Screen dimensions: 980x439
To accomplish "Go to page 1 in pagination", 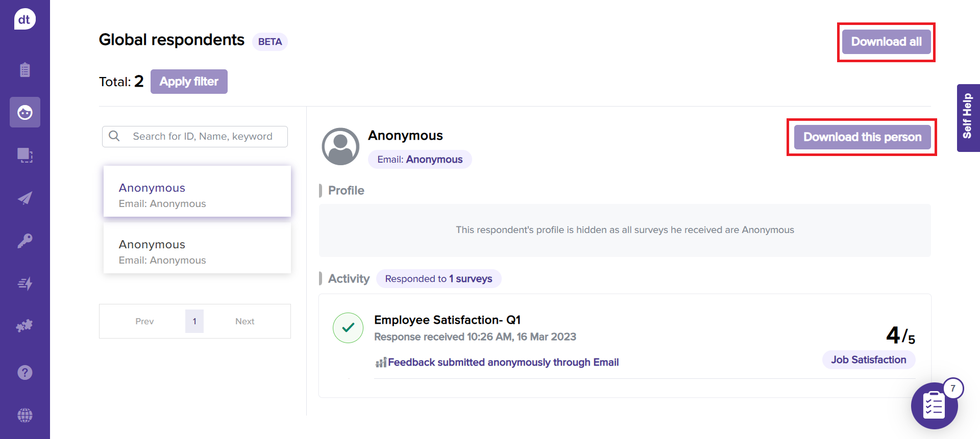I will click(194, 321).
